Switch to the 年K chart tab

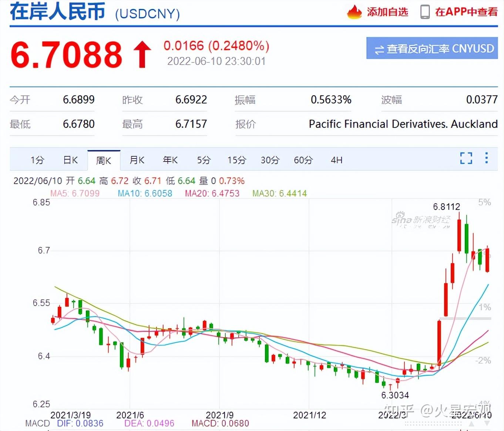(x=170, y=160)
